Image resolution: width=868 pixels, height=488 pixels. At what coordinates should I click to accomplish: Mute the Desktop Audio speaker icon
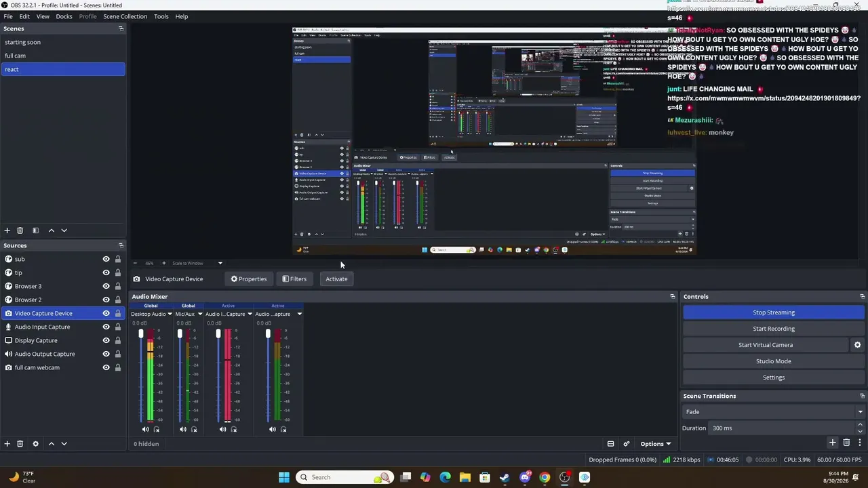tap(145, 429)
